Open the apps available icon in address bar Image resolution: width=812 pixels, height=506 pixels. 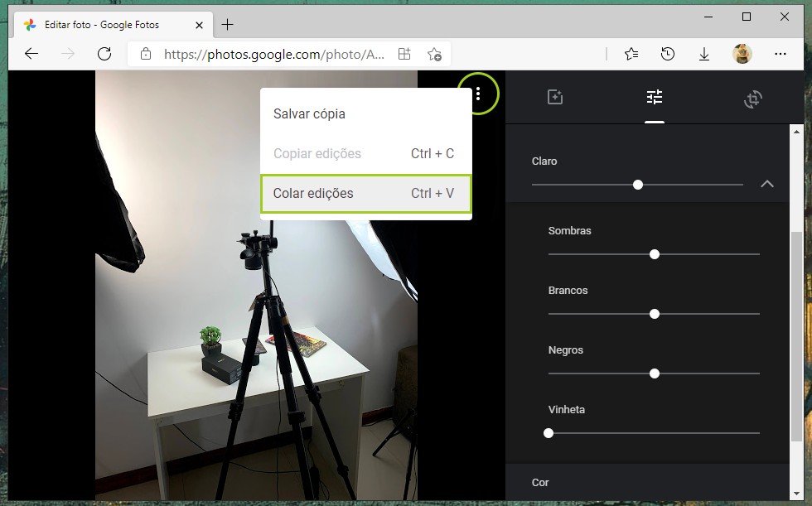pos(404,54)
